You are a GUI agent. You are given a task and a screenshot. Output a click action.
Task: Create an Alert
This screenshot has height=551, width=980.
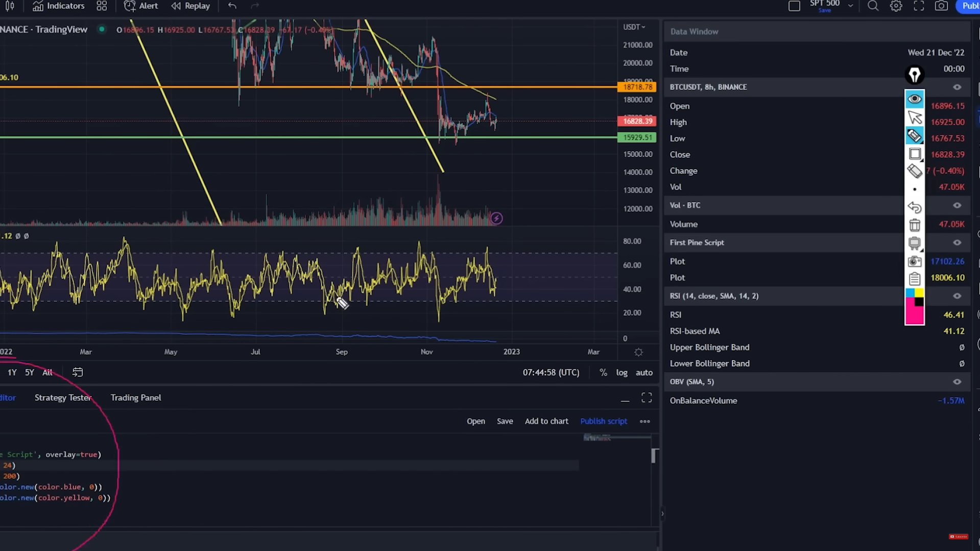point(141,6)
